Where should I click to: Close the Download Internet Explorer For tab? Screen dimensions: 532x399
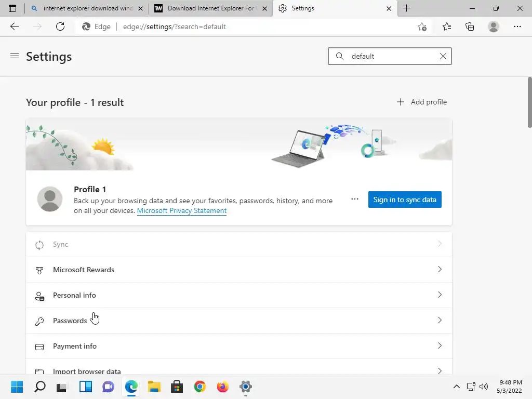click(264, 8)
